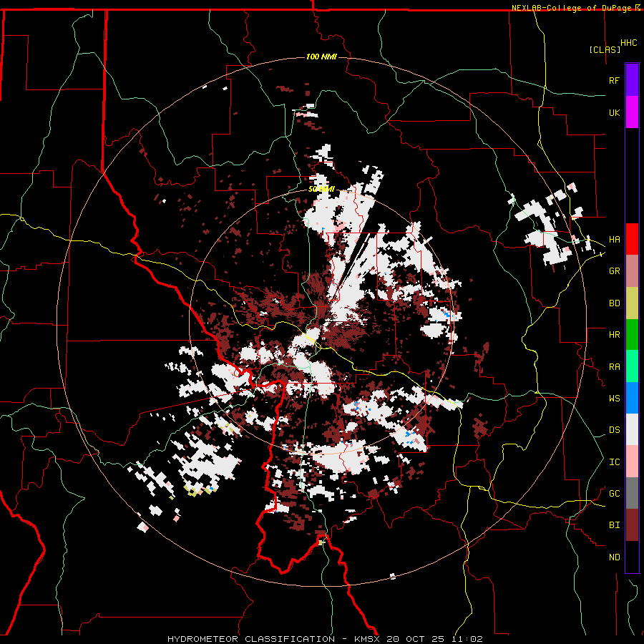This screenshot has width=644, height=644.
Task: Click the NEXLAB-College of DuPage credit text
Action: [x=572, y=8]
